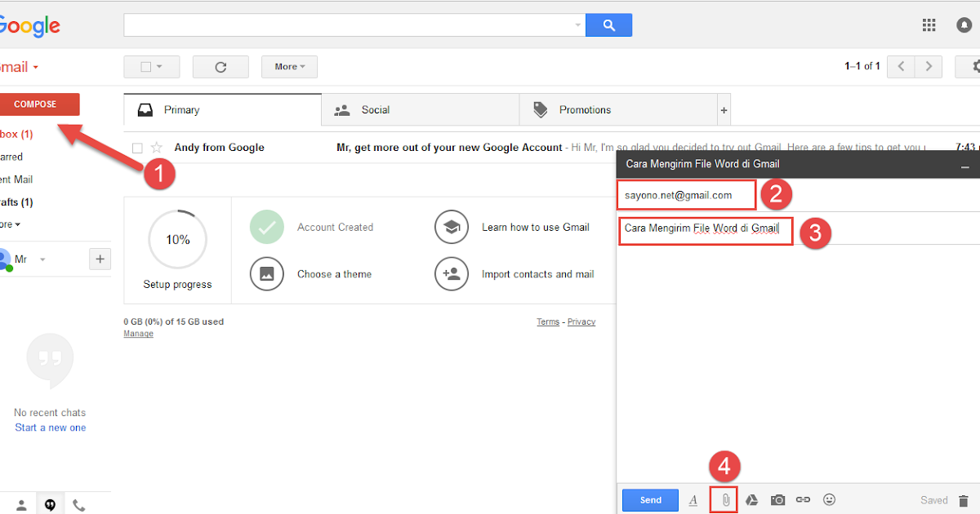This screenshot has height=514, width=980.
Task: Open the Contacts person icon in bottom bar
Action: click(22, 505)
